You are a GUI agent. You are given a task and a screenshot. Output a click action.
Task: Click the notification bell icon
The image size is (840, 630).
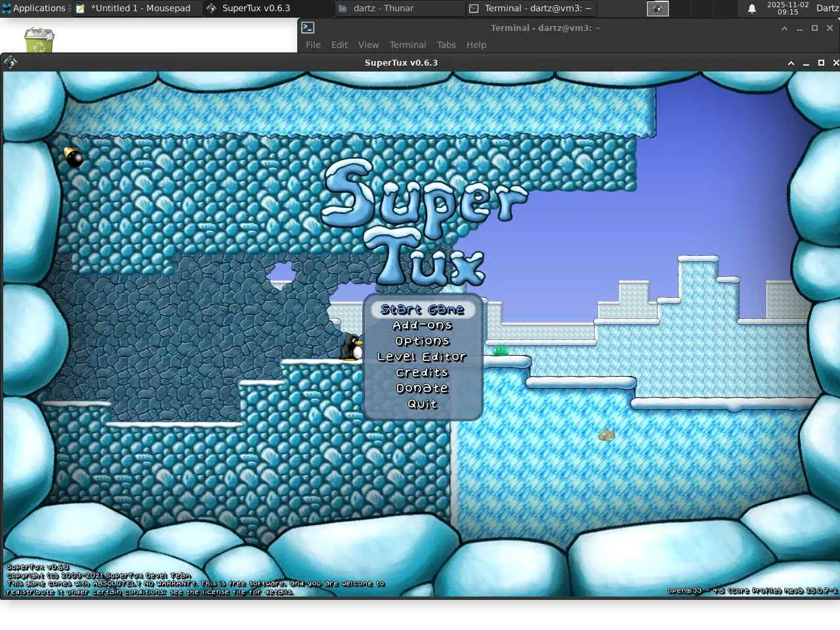click(752, 9)
